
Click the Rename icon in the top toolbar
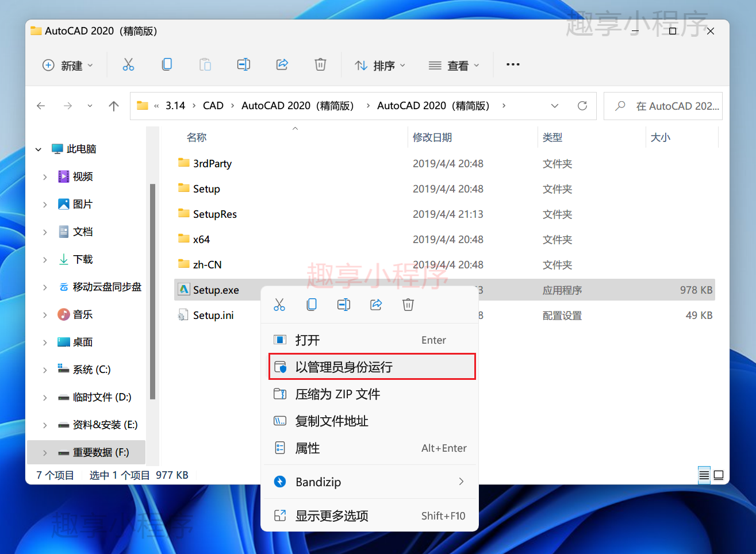[244, 65]
